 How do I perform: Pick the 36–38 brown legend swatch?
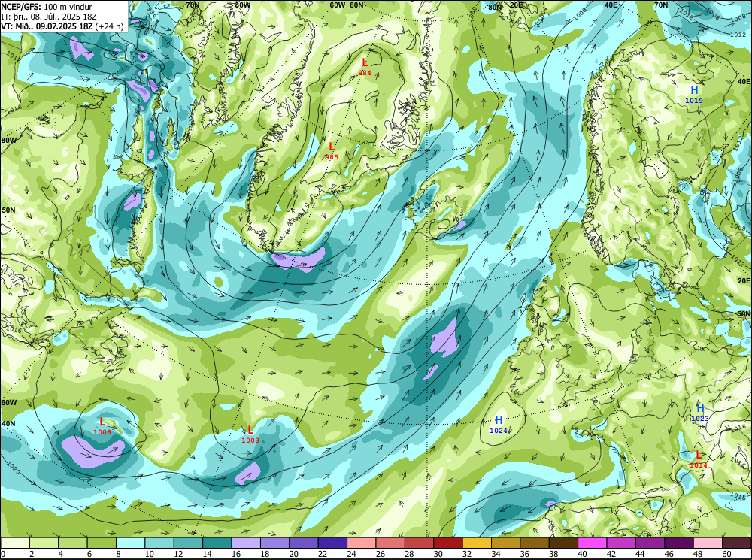tap(535, 543)
